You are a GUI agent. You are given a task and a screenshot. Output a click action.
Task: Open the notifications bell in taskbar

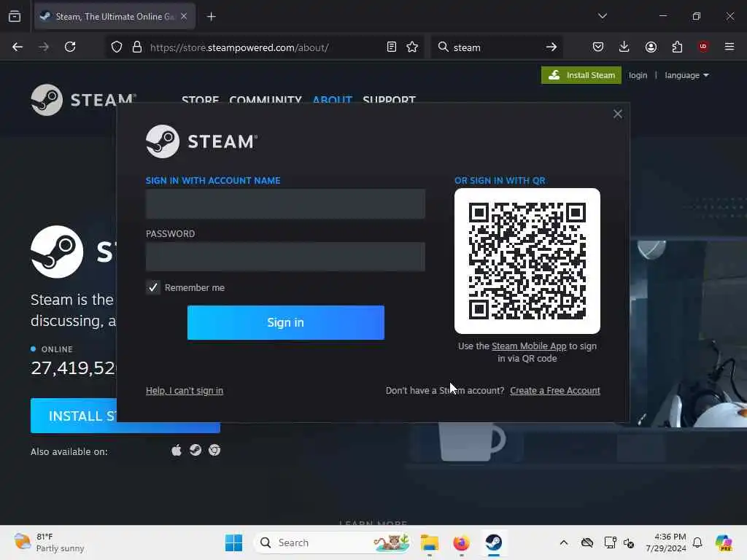(697, 542)
